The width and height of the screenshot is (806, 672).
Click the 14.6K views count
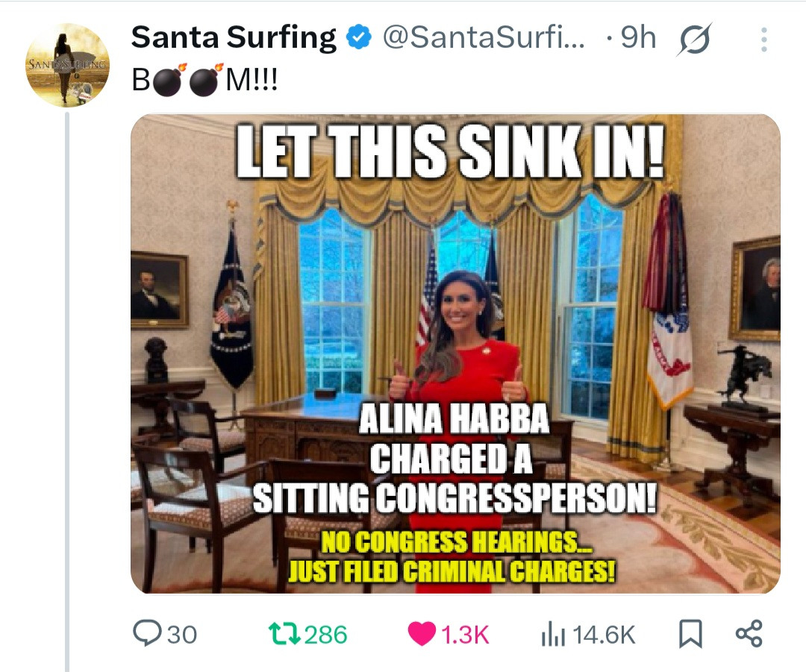click(604, 635)
